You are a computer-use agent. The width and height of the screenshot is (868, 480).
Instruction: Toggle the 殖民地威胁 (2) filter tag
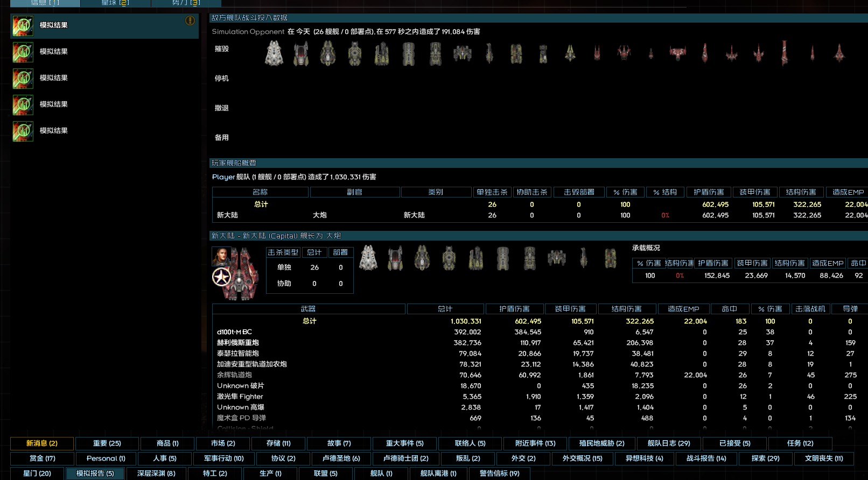601,443
